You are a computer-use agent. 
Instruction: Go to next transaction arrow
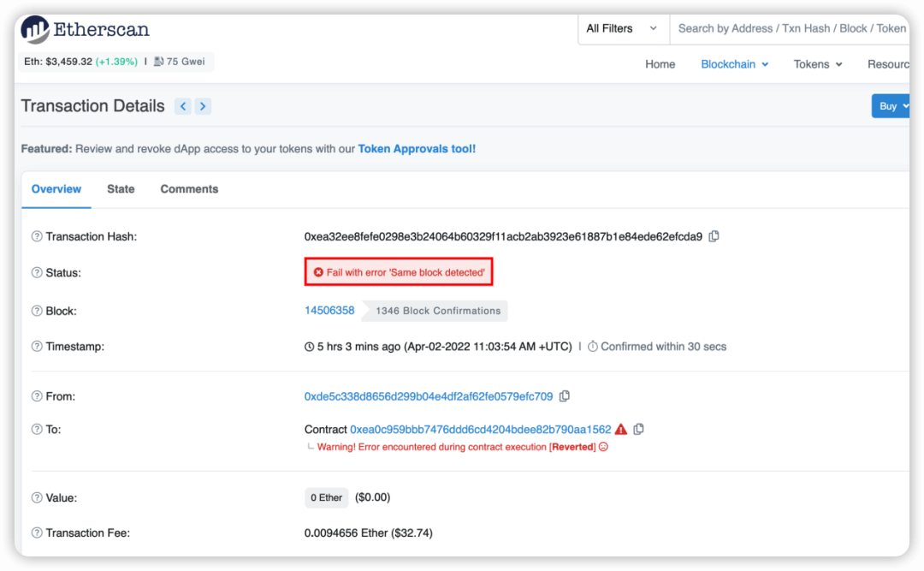[203, 106]
